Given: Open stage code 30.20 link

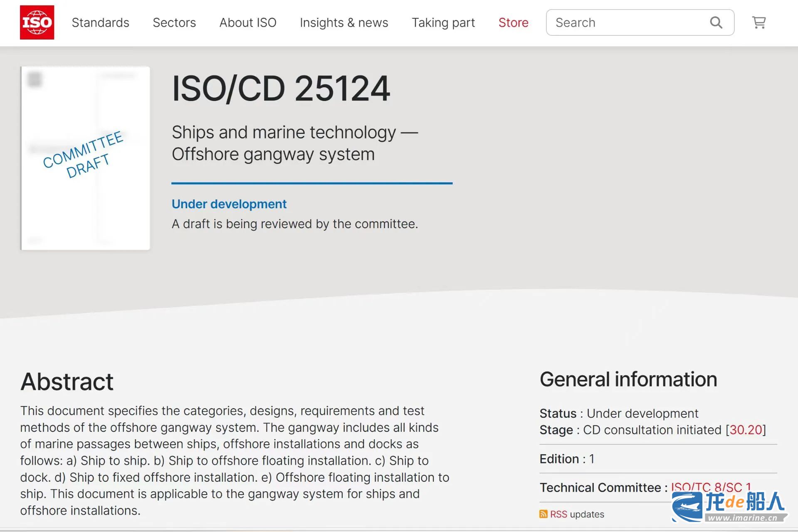Looking at the screenshot, I should point(746,430).
